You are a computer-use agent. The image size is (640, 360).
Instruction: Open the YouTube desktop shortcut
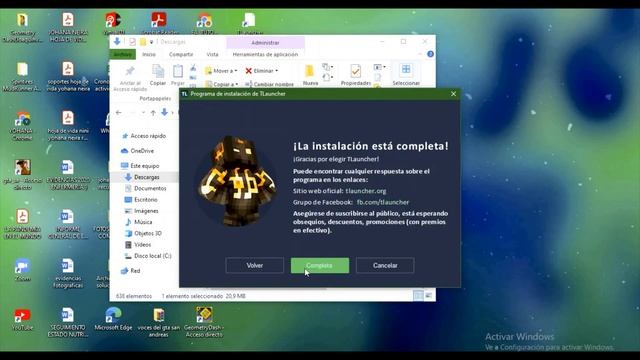tap(22, 319)
